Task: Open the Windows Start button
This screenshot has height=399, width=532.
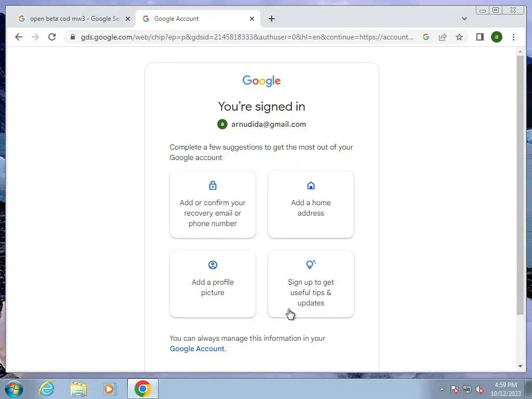Action: coord(14,389)
